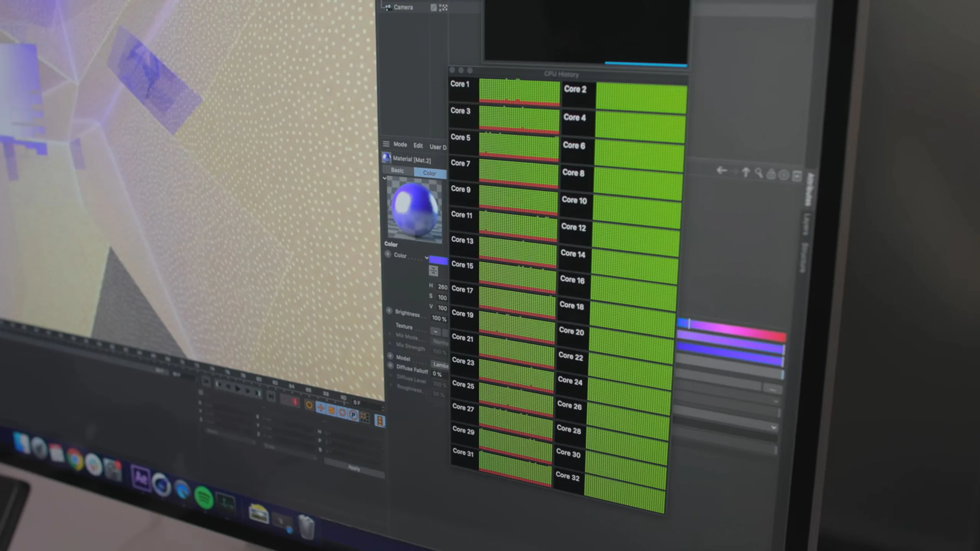The width and height of the screenshot is (980, 551).
Task: Click the search magnifier in Attributes panel
Action: (758, 173)
